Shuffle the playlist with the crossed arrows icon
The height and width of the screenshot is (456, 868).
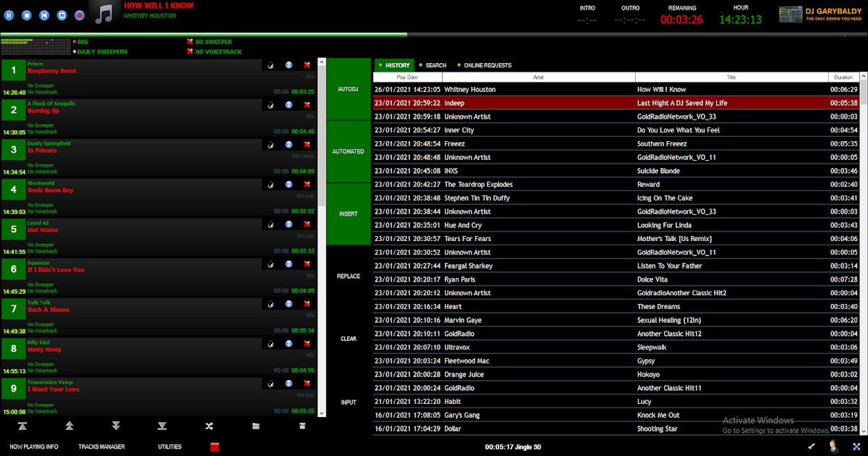(209, 426)
